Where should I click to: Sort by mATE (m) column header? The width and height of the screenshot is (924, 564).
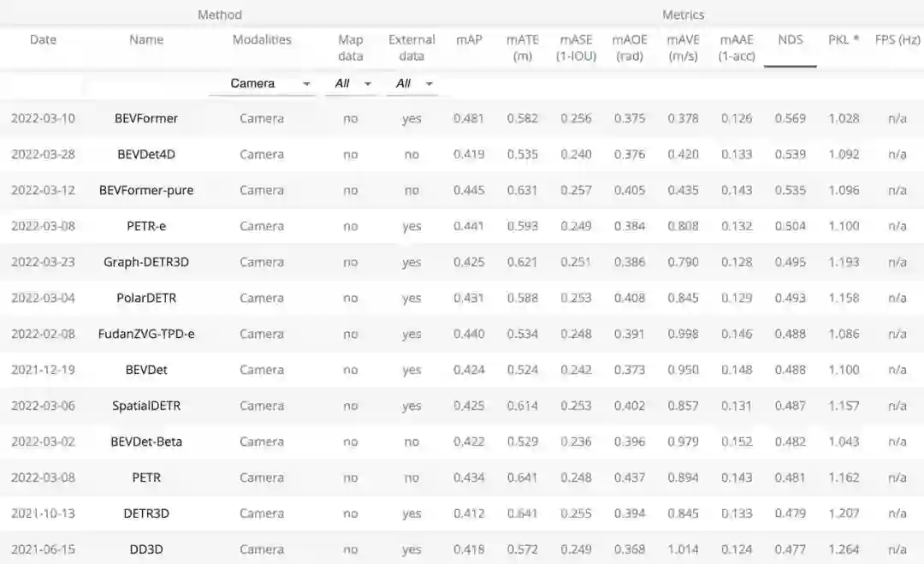[522, 48]
